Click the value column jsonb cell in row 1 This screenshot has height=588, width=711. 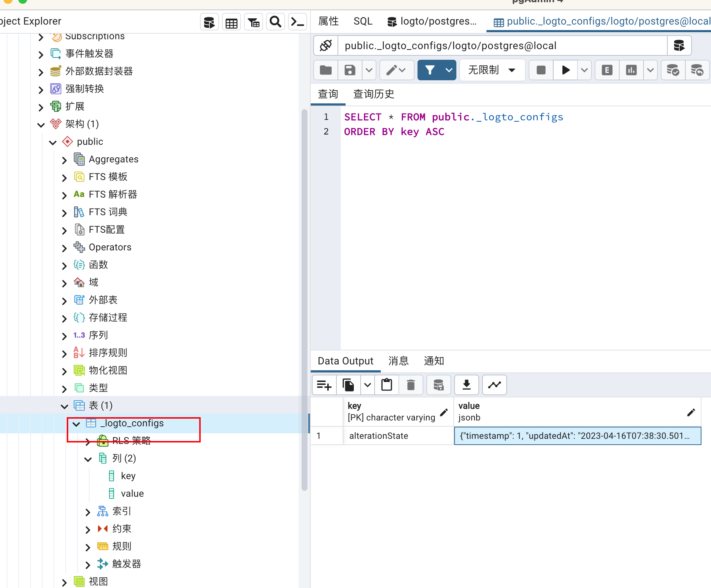(x=577, y=436)
